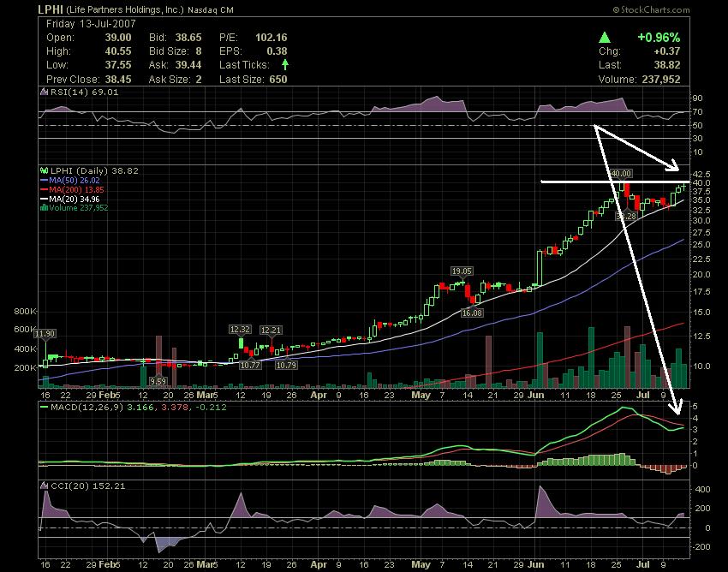Click the 200K volume axis label

coord(25,367)
